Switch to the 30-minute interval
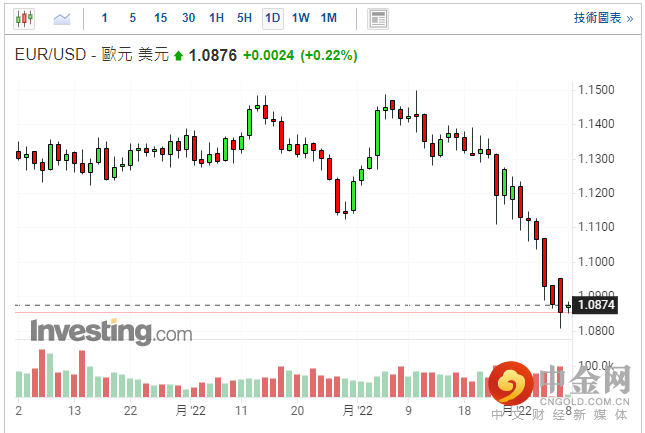The width and height of the screenshot is (645, 433). [x=189, y=18]
